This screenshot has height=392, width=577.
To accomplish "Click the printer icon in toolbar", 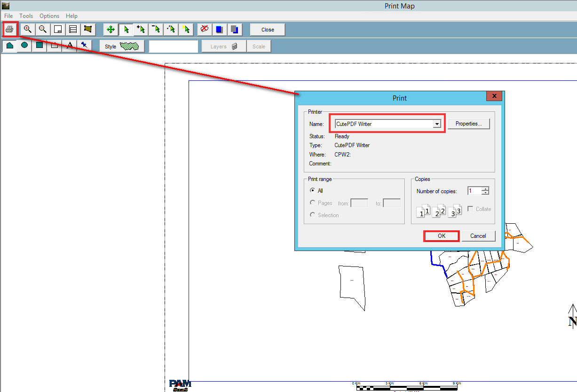I will [9, 30].
